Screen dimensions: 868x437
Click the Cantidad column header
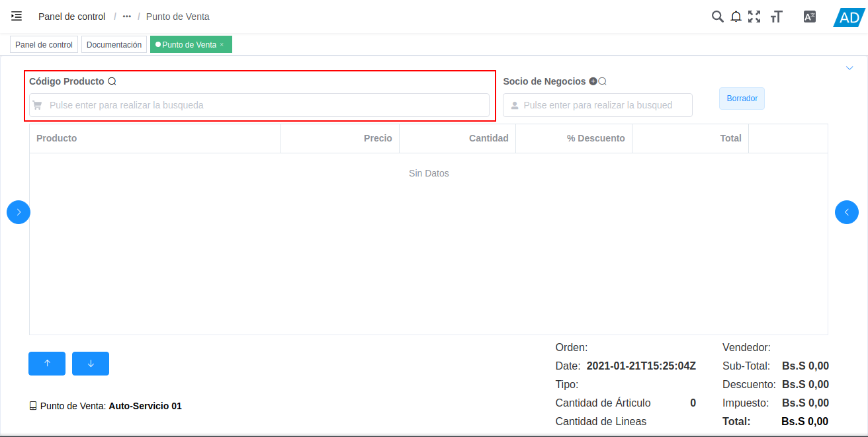tap(458, 138)
